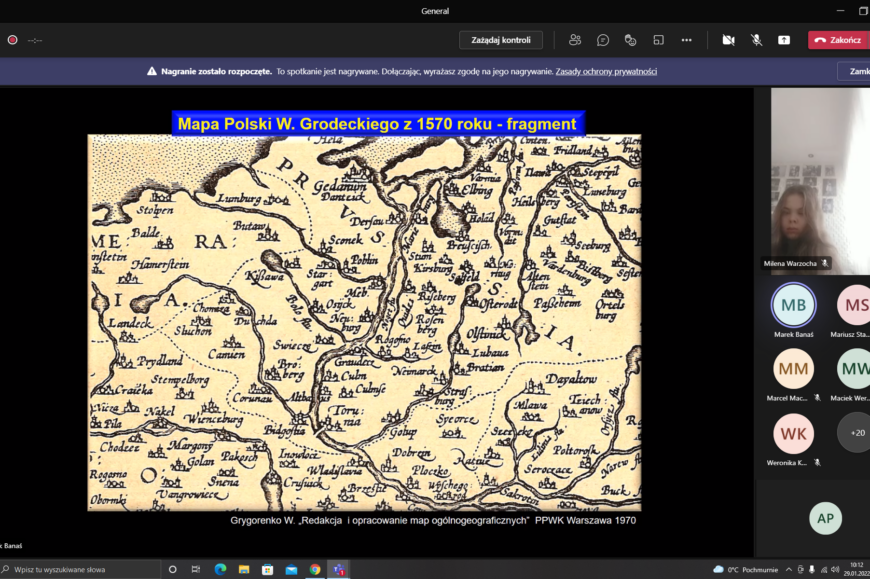Launch Google Chrome from the taskbar
This screenshot has width=870, height=579.
(315, 570)
